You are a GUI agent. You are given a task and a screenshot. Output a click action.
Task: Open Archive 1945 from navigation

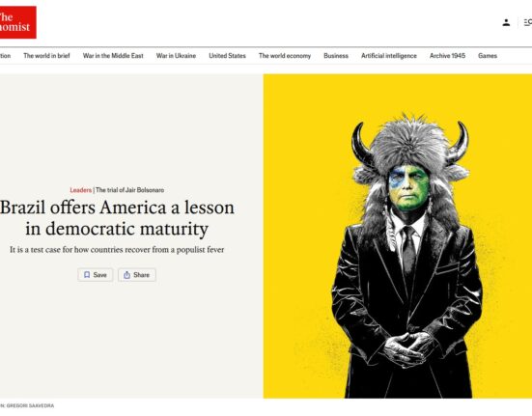pyautogui.click(x=447, y=56)
